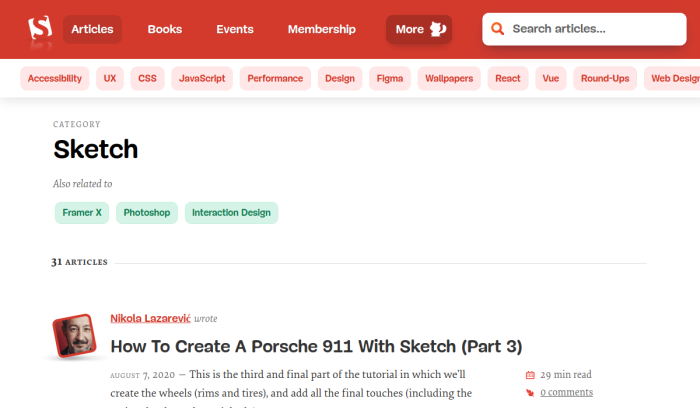Click the 29 min read text
Screen dimensions: 700x408
tap(566, 375)
